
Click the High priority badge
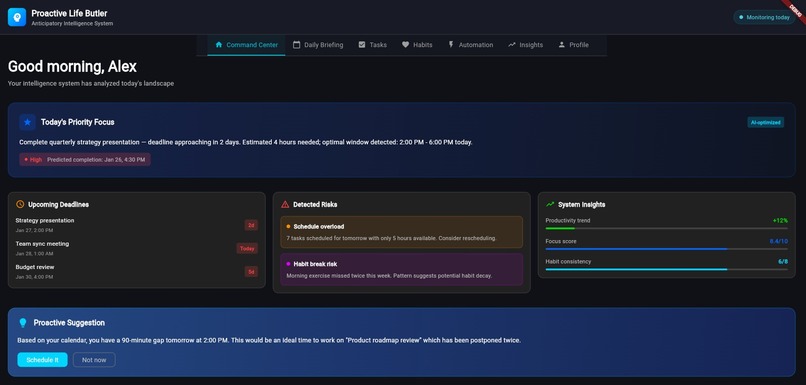[33, 160]
